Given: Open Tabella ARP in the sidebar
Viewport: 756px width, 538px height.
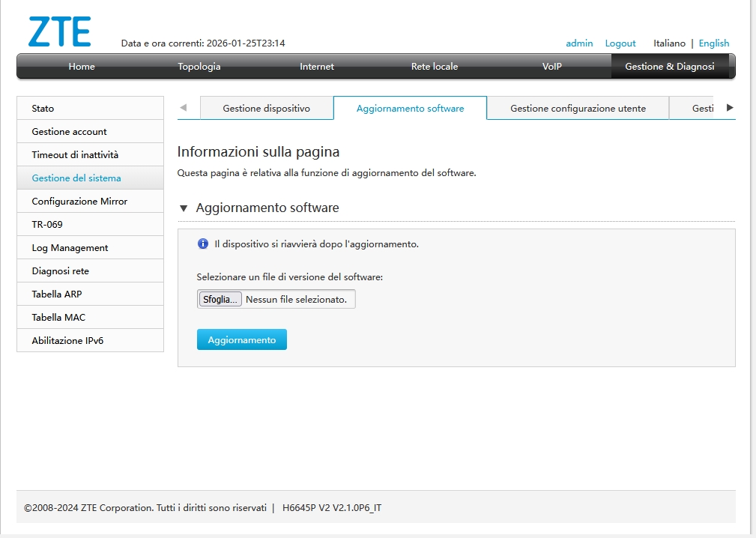Looking at the screenshot, I should coord(90,294).
